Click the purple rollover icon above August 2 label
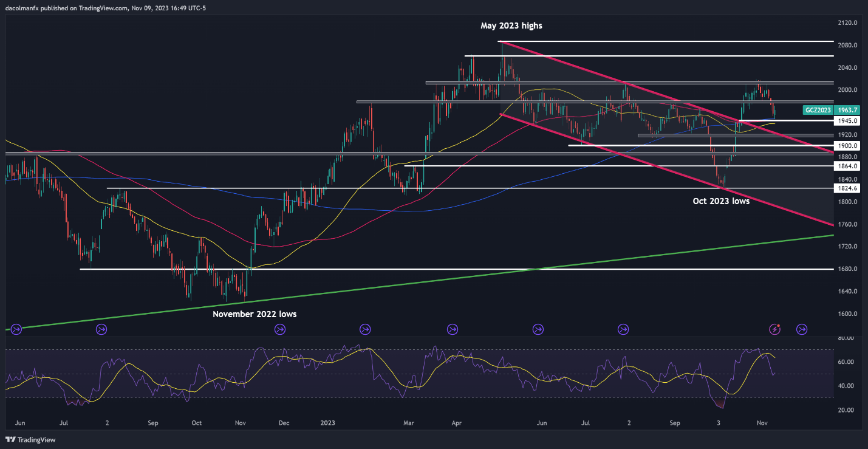Screen dimensions: 868x449 click(101, 329)
